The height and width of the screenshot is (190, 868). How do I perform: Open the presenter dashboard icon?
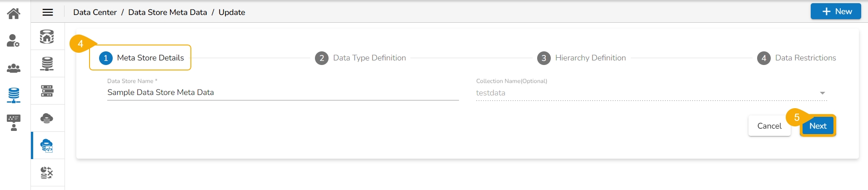14,123
